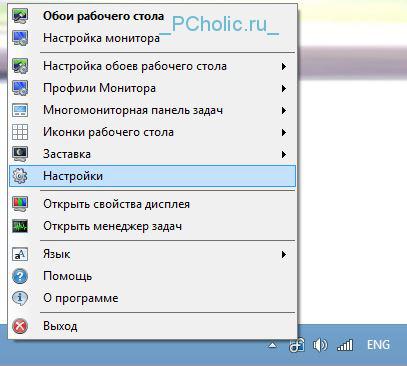
Task: Expand Профили Монитора submenu arrow
Action: tap(284, 88)
